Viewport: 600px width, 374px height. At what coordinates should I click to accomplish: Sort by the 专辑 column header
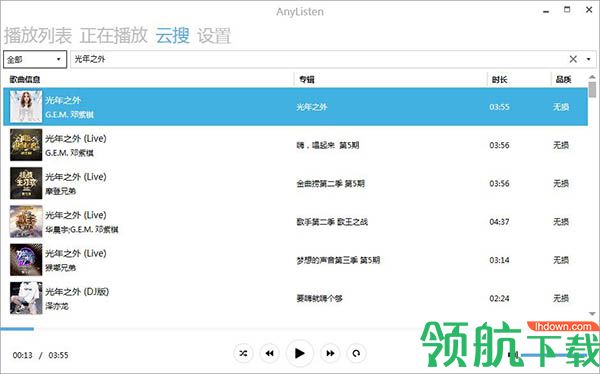pos(307,80)
